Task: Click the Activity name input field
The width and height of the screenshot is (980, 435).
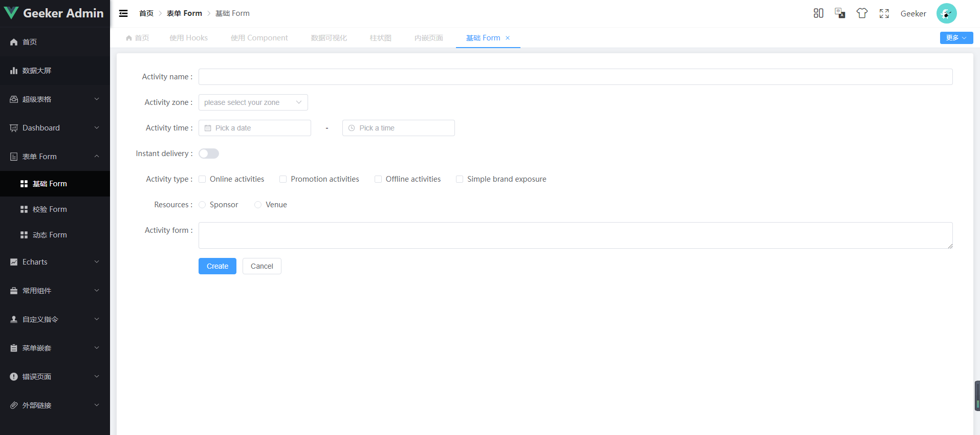Action: [x=575, y=77]
